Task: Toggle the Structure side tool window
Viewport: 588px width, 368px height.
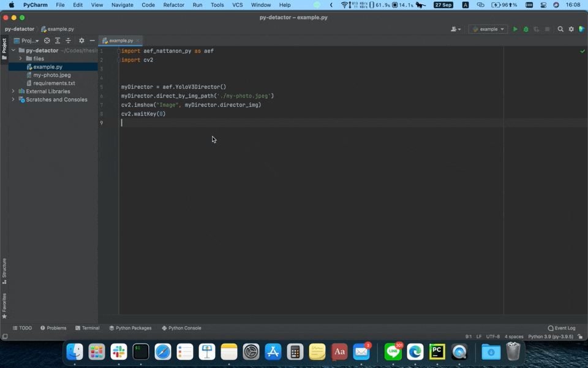Action: point(4,270)
